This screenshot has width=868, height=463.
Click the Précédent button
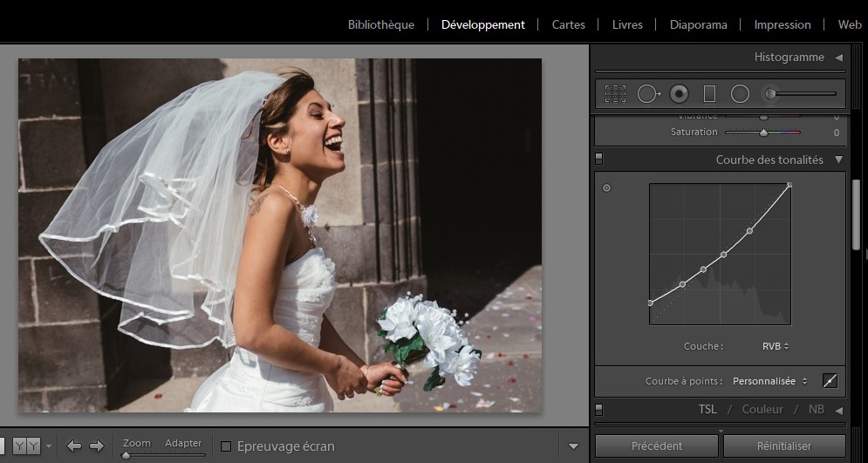[657, 446]
